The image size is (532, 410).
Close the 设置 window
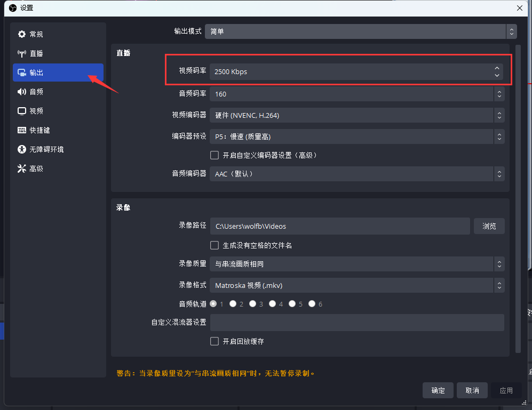(519, 8)
